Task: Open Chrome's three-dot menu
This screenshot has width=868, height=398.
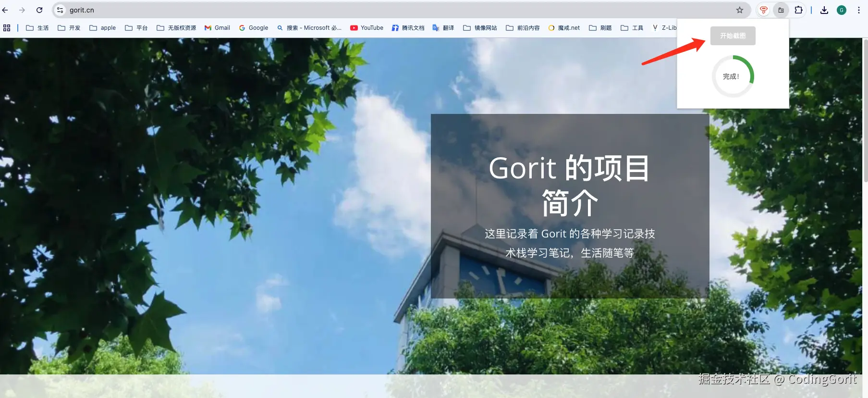Action: (859, 10)
